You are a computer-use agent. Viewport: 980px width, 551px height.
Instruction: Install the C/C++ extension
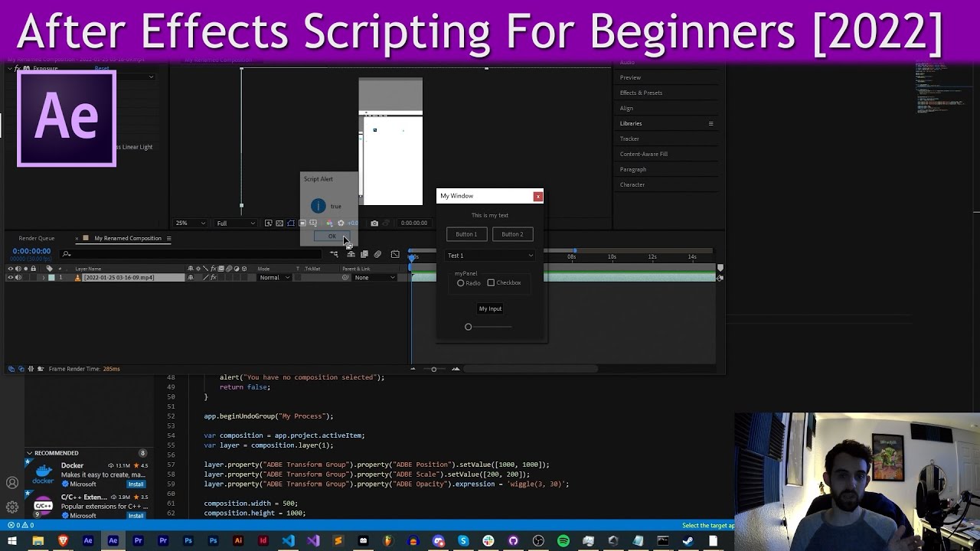136,516
